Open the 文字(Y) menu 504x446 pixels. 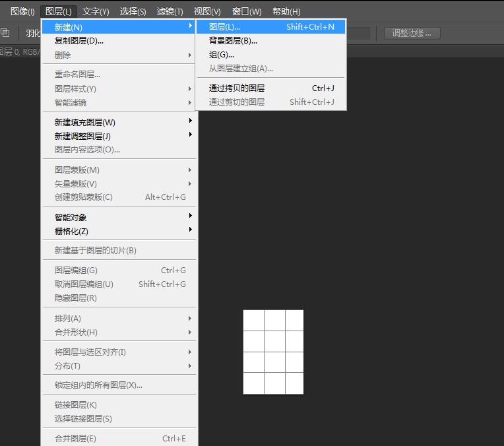96,12
